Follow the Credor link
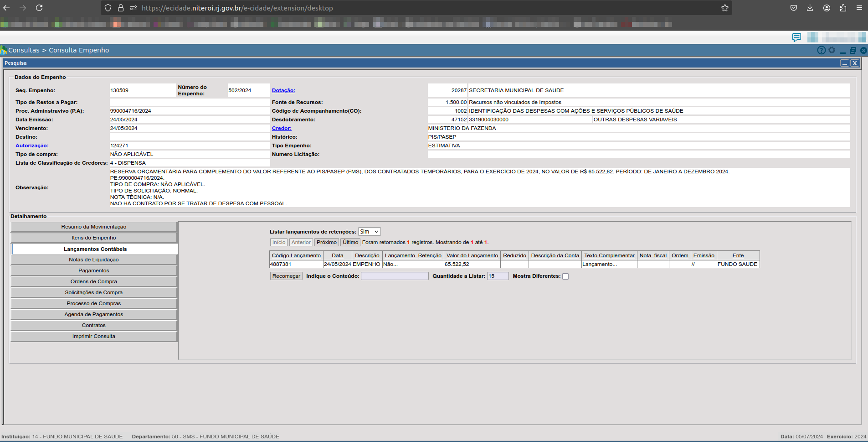The width and height of the screenshot is (868, 442). pos(282,128)
